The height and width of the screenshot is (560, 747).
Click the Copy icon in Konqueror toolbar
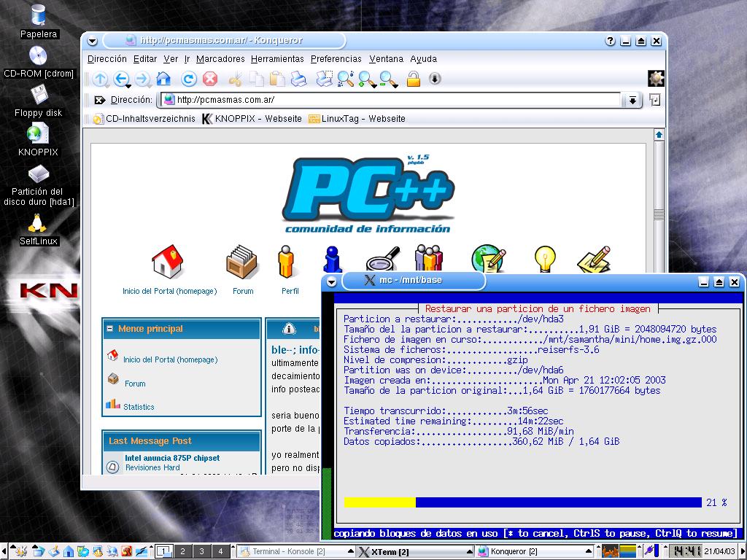256,79
